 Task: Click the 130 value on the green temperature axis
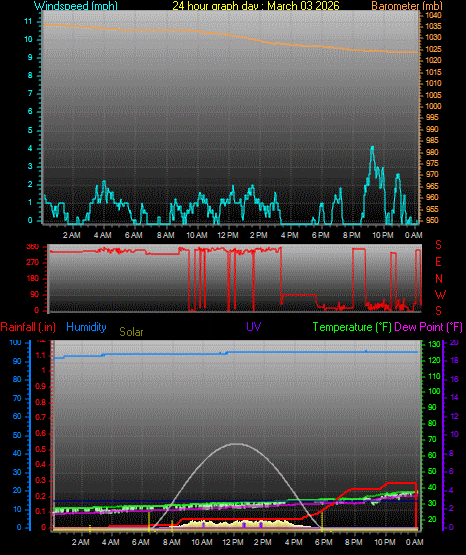coord(434,344)
